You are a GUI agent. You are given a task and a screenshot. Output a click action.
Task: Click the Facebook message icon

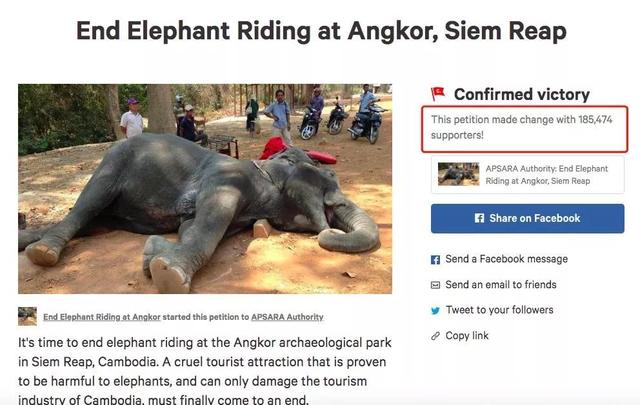pyautogui.click(x=435, y=260)
